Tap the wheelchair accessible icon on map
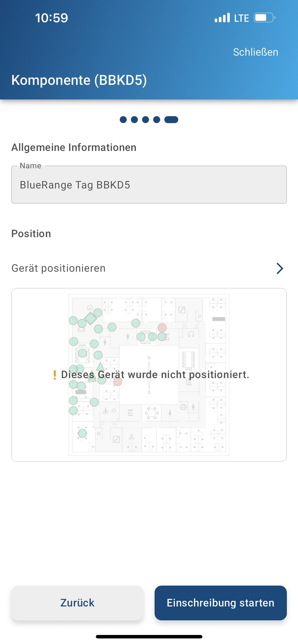This screenshot has height=644, width=298. (x=106, y=411)
